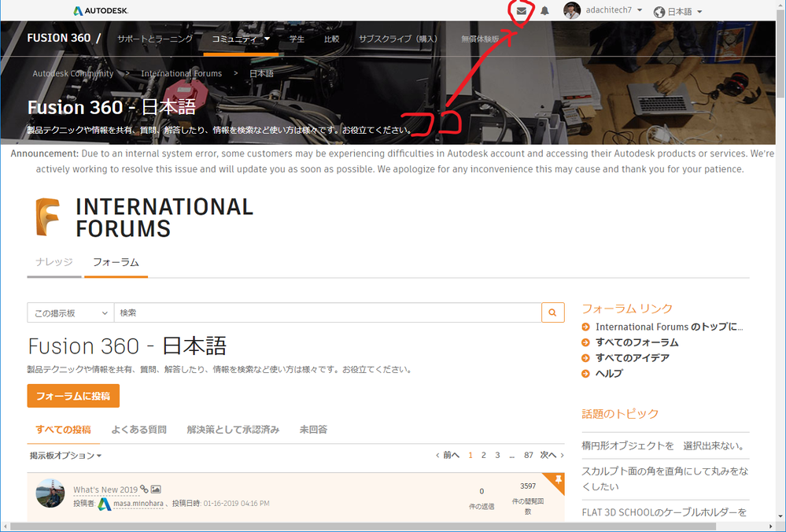Viewport: 786px width, 532px height.
Task: Click the pinned post pin icon
Action: [557, 480]
